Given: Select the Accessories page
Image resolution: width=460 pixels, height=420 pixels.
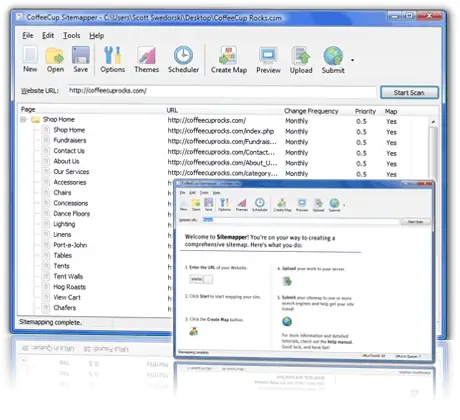Looking at the screenshot, I should 70,182.
